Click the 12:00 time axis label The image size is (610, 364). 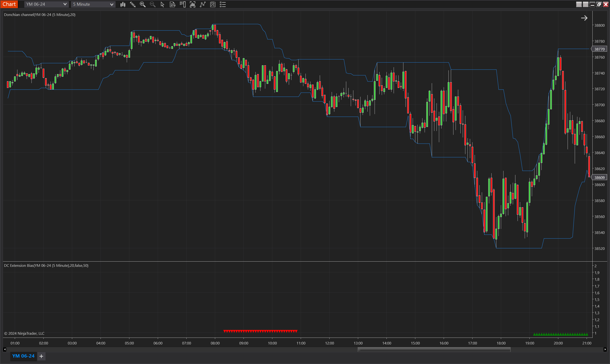tap(329, 343)
